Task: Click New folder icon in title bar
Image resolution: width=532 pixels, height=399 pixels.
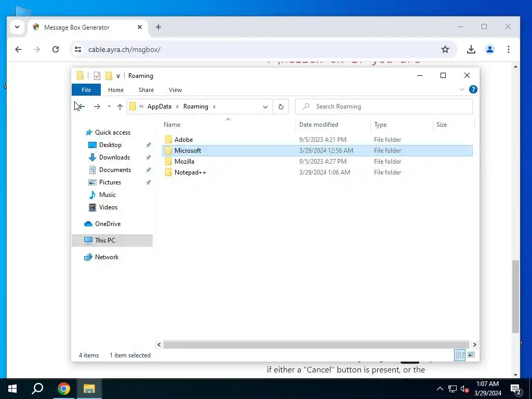Action: (x=109, y=76)
